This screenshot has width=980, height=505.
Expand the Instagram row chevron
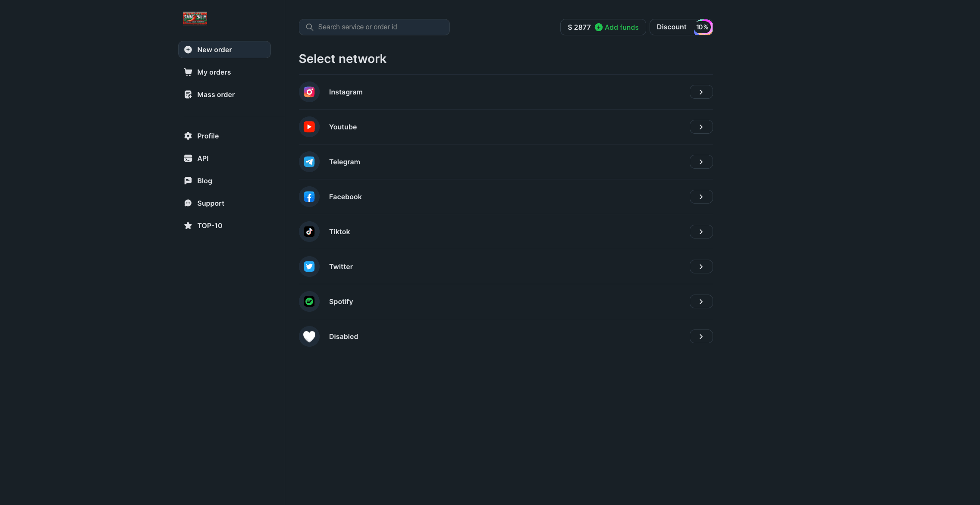[x=701, y=92]
